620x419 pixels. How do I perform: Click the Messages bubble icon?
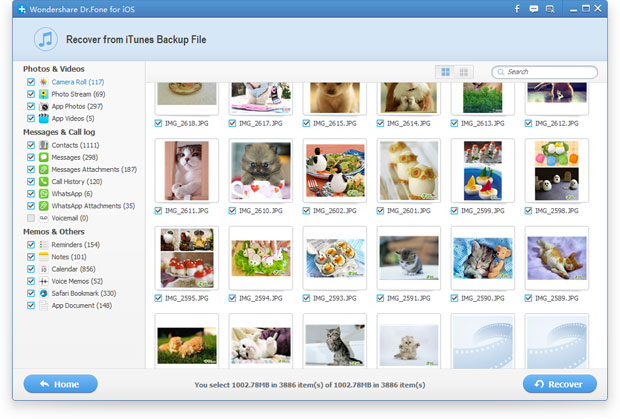click(x=43, y=157)
